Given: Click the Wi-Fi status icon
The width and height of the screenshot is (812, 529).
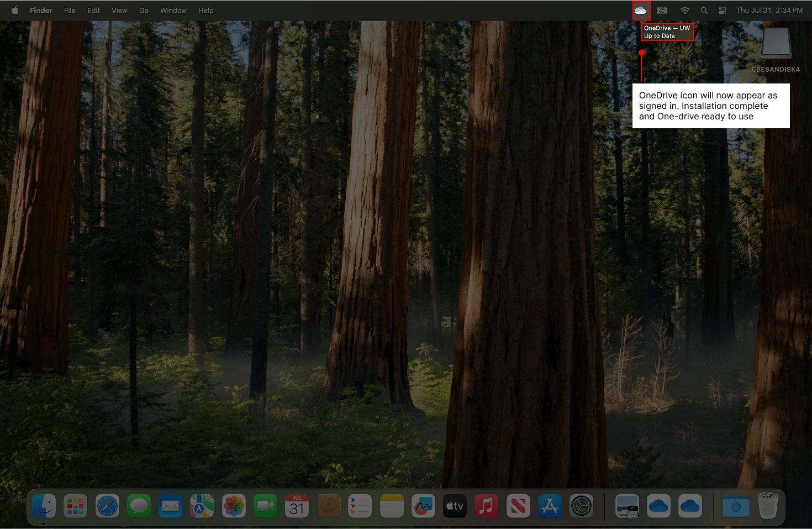Looking at the screenshot, I should [685, 11].
